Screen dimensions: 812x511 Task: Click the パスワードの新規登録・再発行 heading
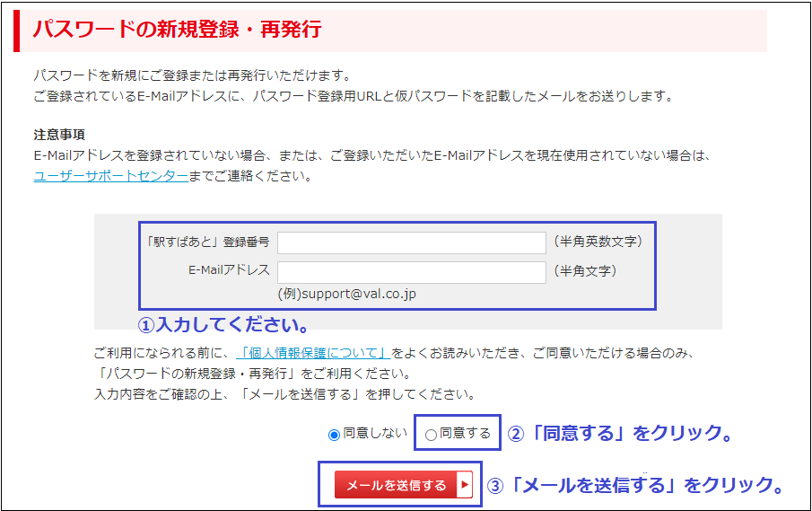177,30
